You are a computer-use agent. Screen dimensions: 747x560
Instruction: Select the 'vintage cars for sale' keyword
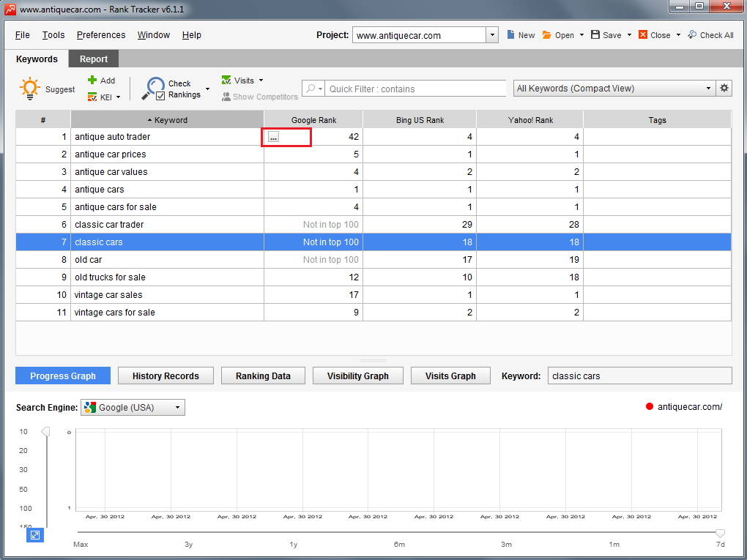pyautogui.click(x=373, y=313)
